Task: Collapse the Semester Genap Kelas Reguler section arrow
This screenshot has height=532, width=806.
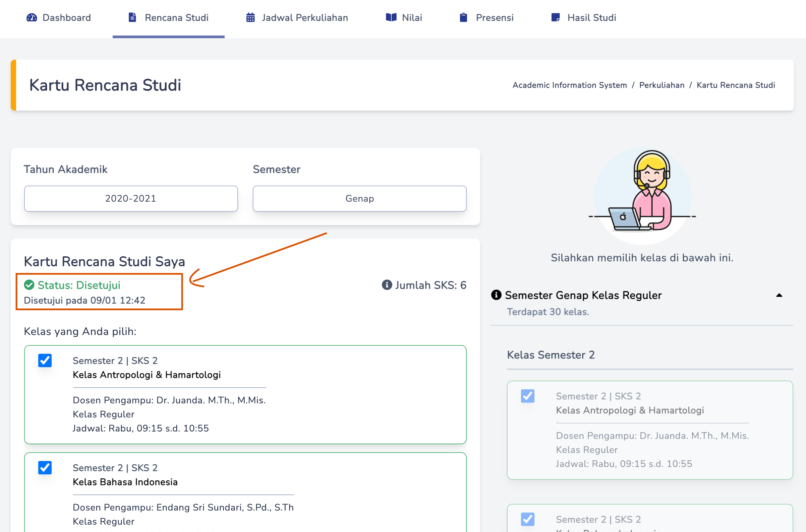Action: (779, 295)
